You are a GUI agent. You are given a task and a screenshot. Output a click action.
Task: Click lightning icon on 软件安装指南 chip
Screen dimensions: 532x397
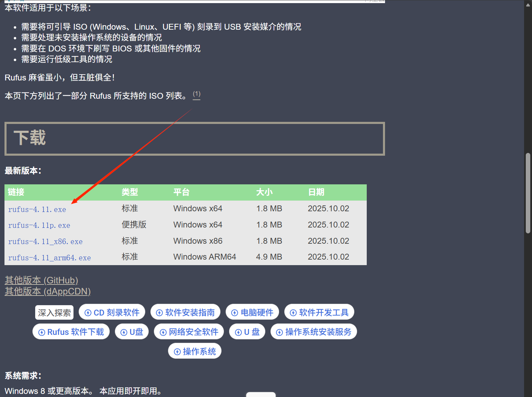(159, 313)
